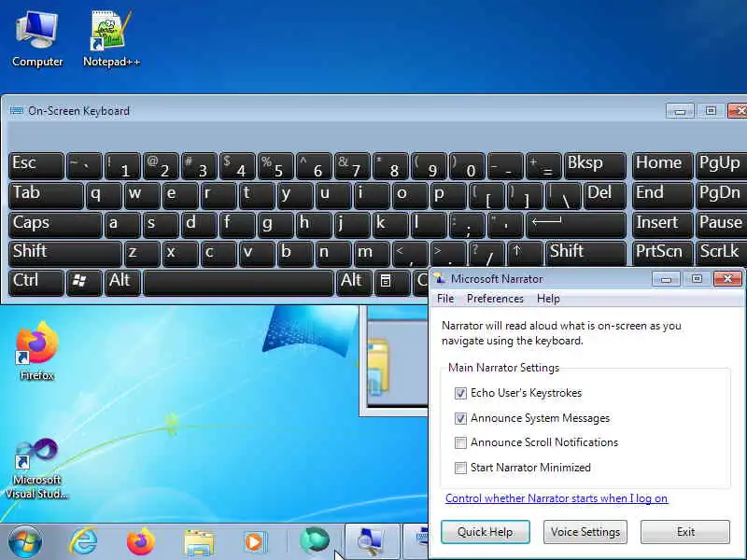Open the Notepad++ desktop shortcut

(x=111, y=39)
